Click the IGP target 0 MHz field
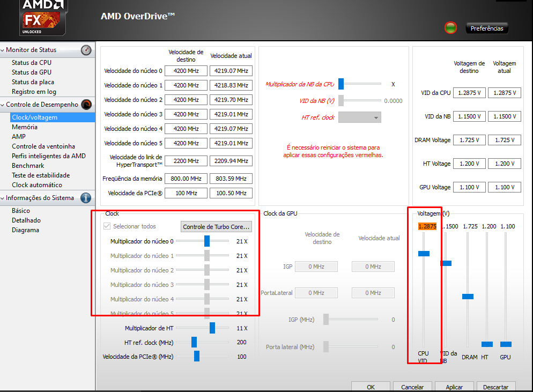 tap(316, 267)
